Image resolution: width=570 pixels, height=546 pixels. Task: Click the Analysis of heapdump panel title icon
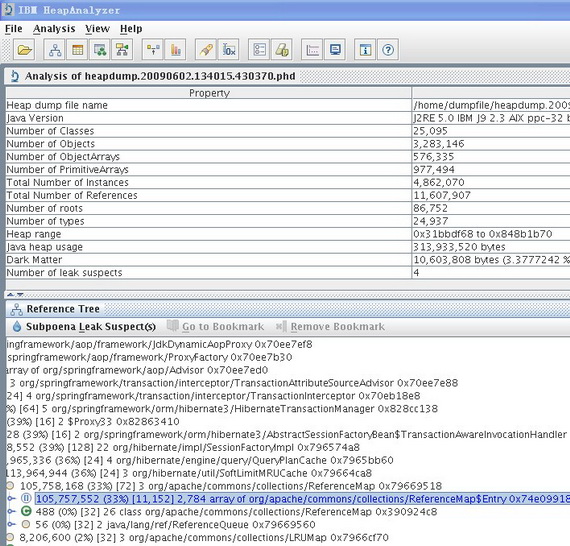(15, 76)
